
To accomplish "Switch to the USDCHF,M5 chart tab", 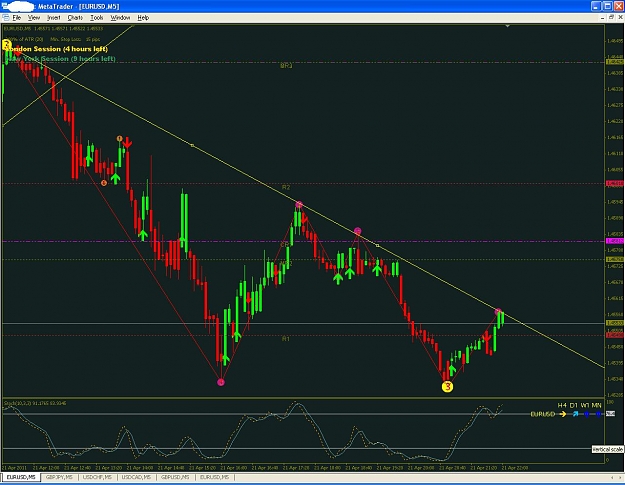I will (x=97, y=477).
